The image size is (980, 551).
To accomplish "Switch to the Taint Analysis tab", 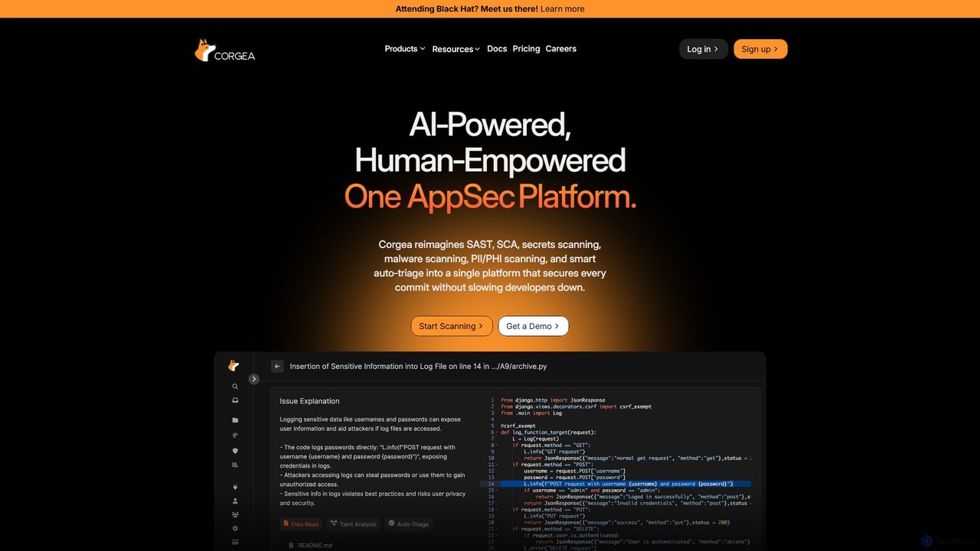I will 354,524.
